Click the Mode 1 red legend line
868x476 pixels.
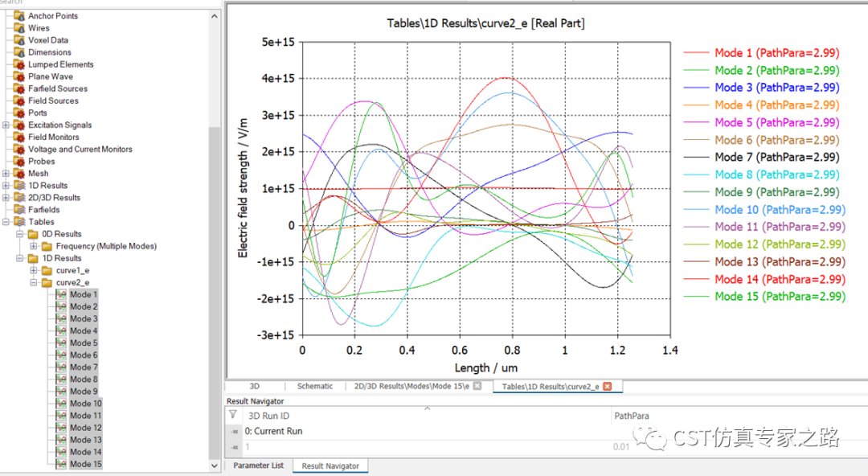[x=696, y=52]
